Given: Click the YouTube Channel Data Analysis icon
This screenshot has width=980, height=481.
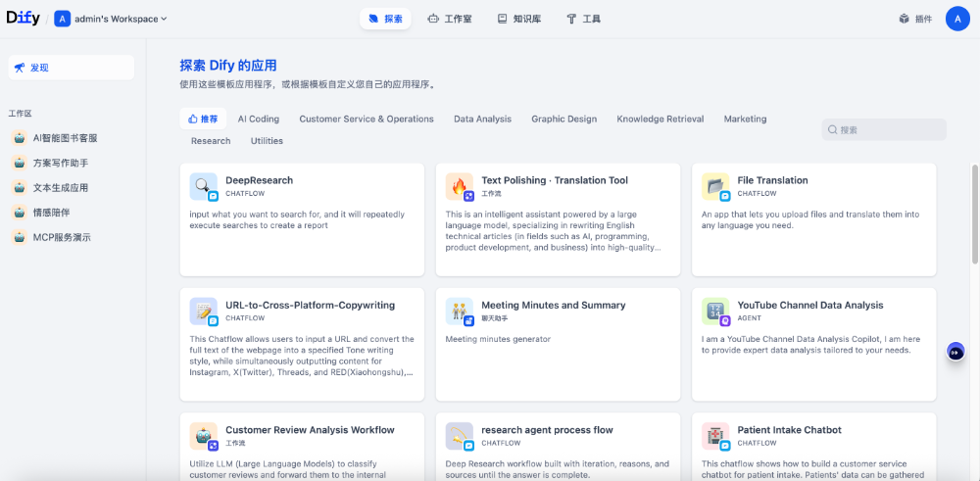Looking at the screenshot, I should pos(715,312).
